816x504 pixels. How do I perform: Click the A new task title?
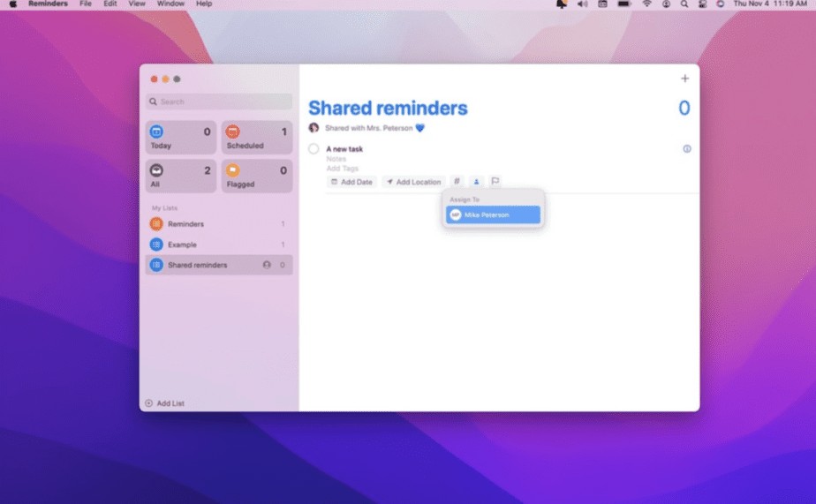(x=344, y=149)
